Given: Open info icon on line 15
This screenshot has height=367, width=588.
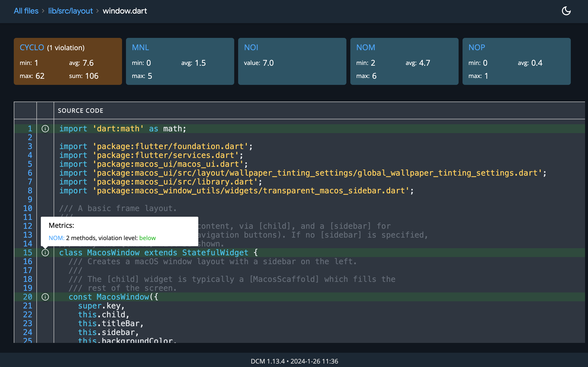Looking at the screenshot, I should (45, 253).
